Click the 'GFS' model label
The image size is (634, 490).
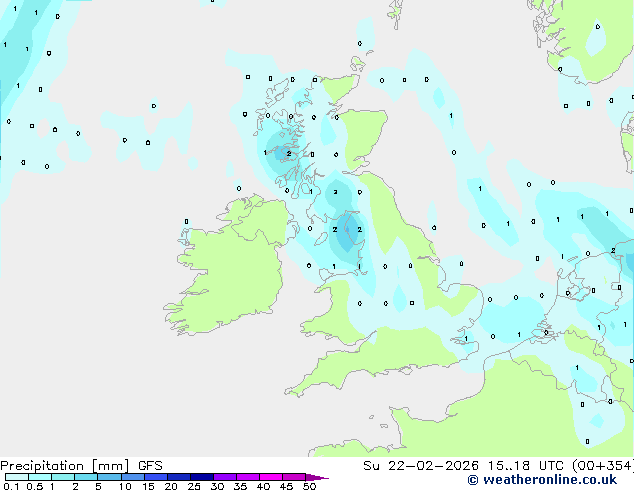[x=150, y=466]
